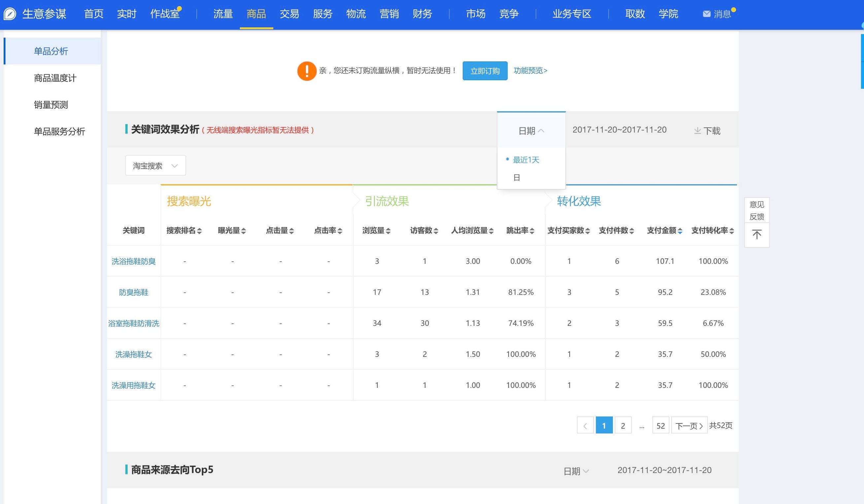Collapse the 日期 dropdown above the table
The image size is (864, 504).
[x=531, y=131]
